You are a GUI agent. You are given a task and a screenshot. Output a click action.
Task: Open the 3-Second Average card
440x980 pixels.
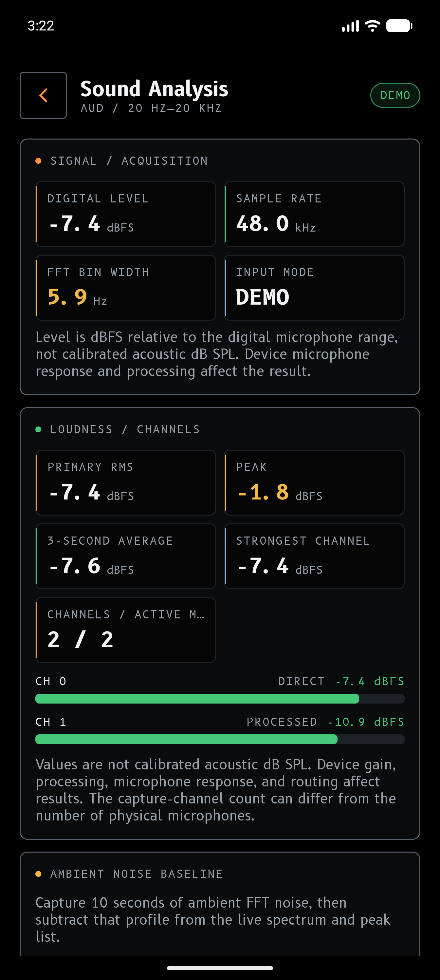(125, 556)
